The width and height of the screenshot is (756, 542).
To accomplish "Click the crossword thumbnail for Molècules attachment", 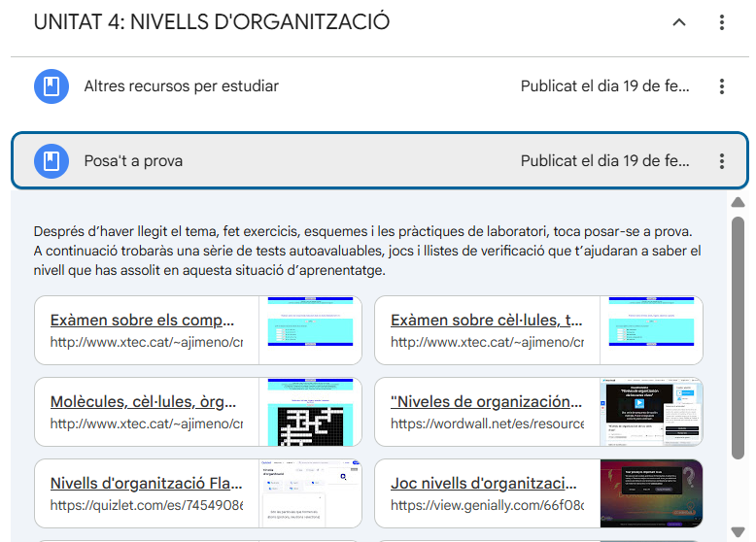I will 312,412.
